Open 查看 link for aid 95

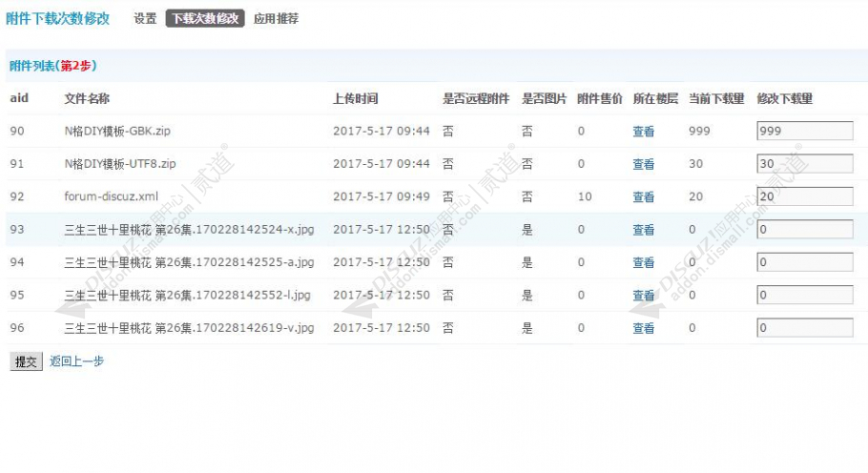[643, 295]
